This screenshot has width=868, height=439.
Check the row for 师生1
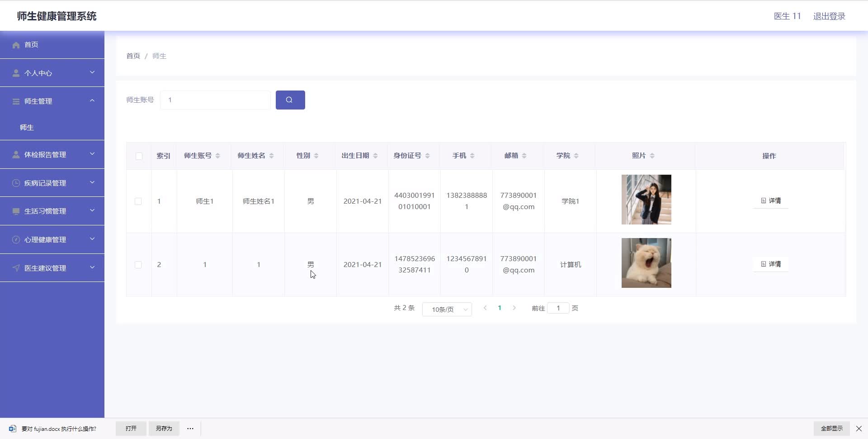point(138,201)
